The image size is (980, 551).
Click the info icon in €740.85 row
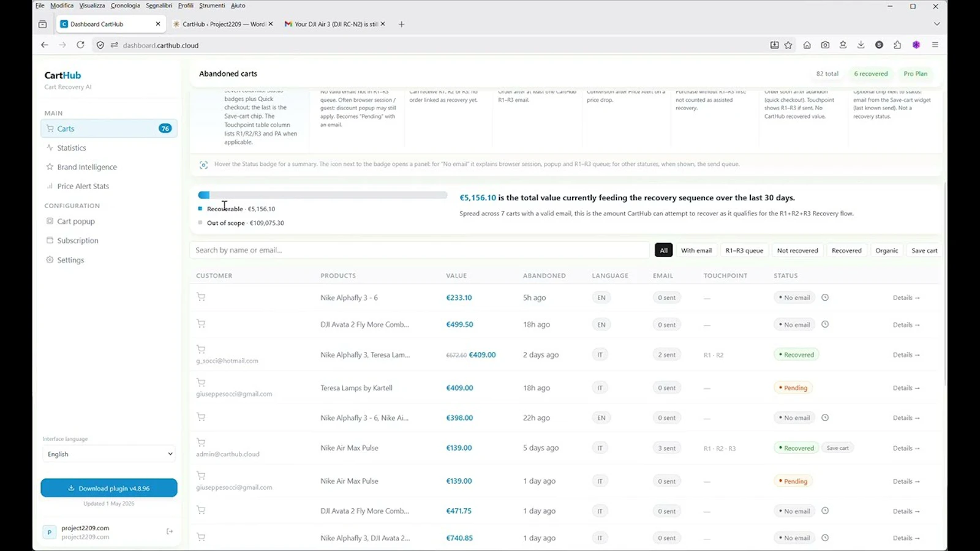pos(825,538)
